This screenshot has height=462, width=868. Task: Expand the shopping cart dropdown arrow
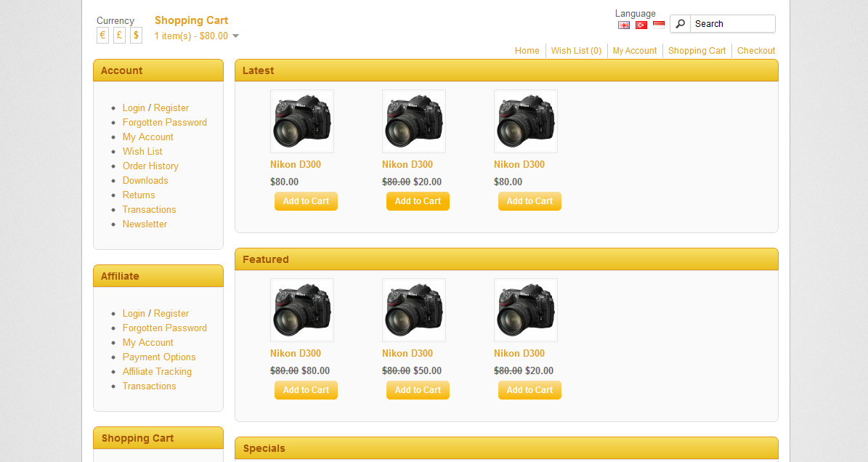236,36
